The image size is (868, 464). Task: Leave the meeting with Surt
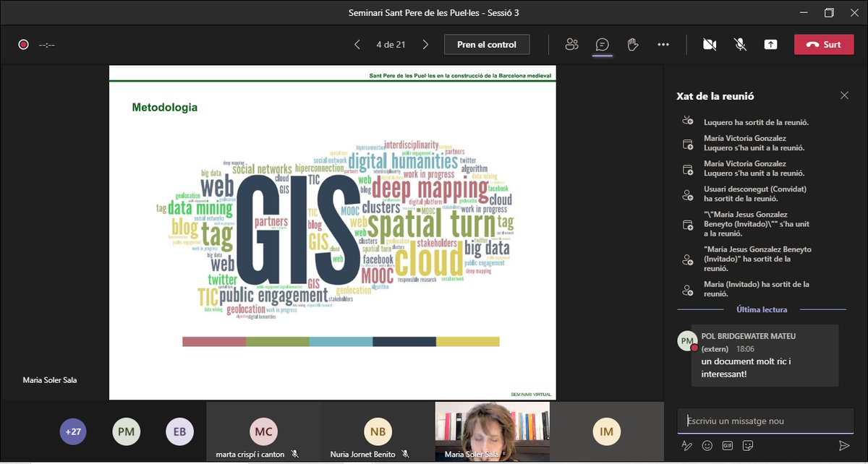pyautogui.click(x=824, y=44)
